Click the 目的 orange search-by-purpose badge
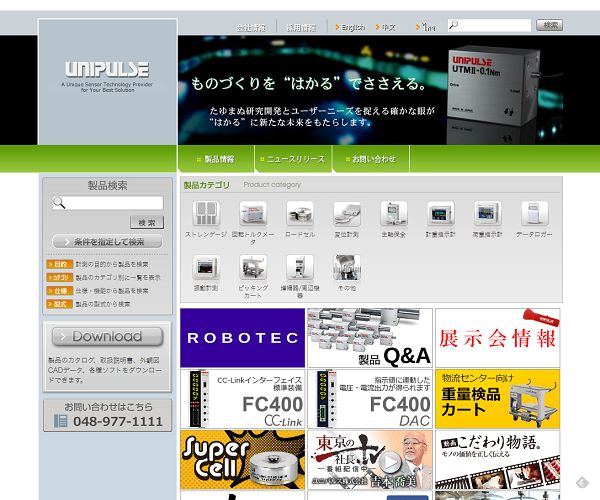 point(59,264)
